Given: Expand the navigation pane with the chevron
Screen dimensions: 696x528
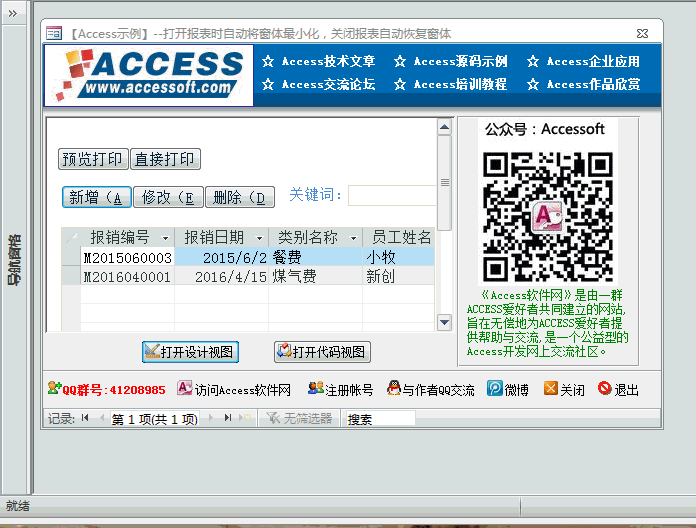Looking at the screenshot, I should (13, 13).
